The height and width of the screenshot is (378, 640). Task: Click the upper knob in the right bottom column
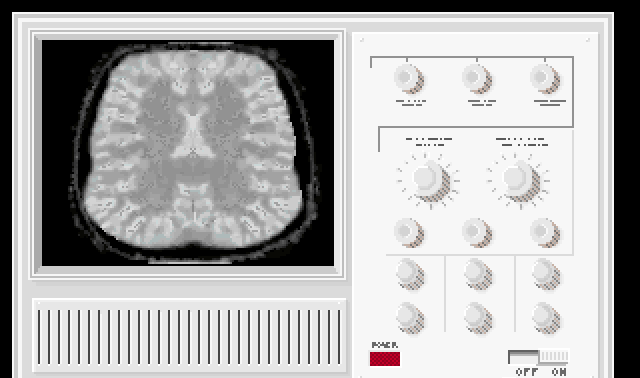point(547,274)
